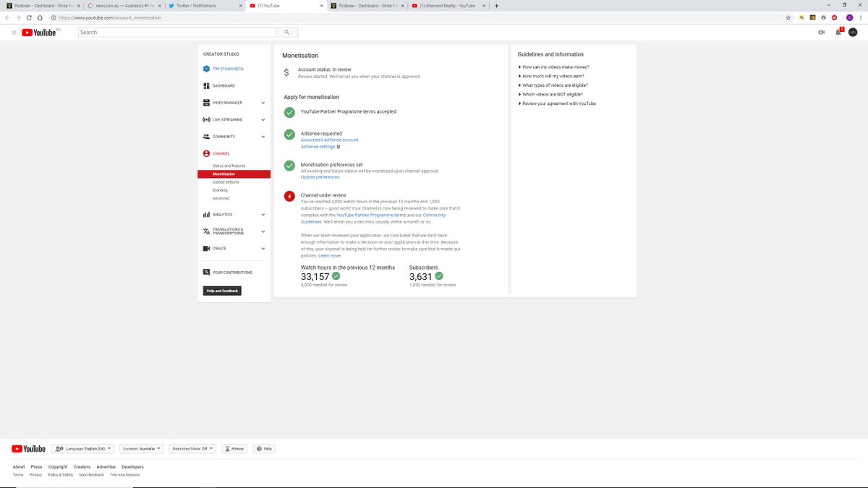Switch to the first Podbean Dashboard tab
Screen dimensions: 868x488
click(42, 6)
